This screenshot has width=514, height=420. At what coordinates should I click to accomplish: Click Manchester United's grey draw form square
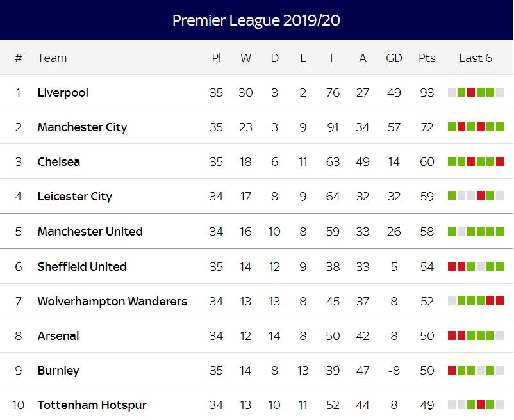[461, 231]
